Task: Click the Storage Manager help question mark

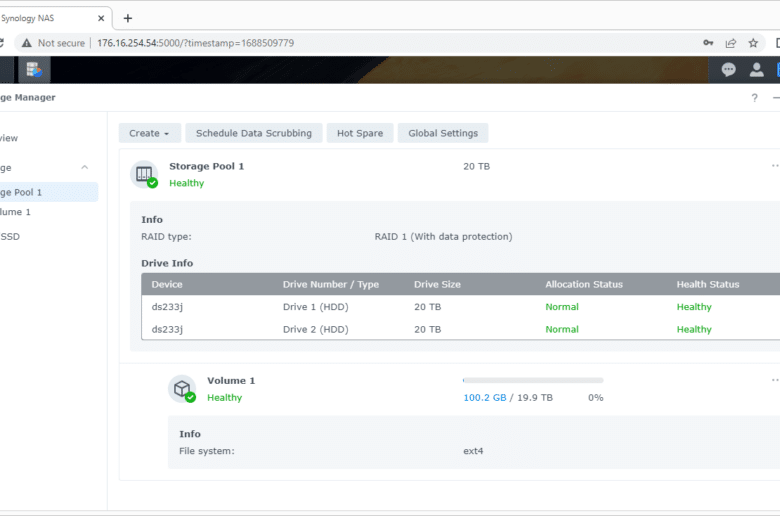Action: pos(754,98)
